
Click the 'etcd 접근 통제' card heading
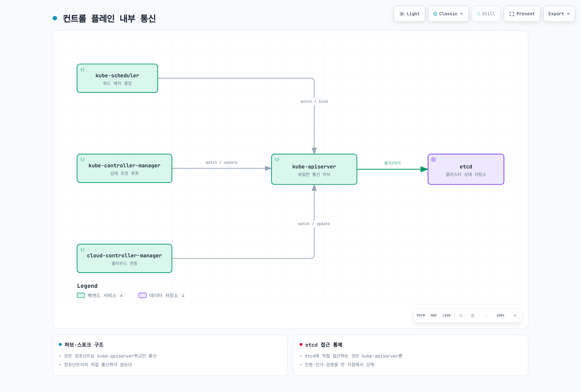point(324,345)
